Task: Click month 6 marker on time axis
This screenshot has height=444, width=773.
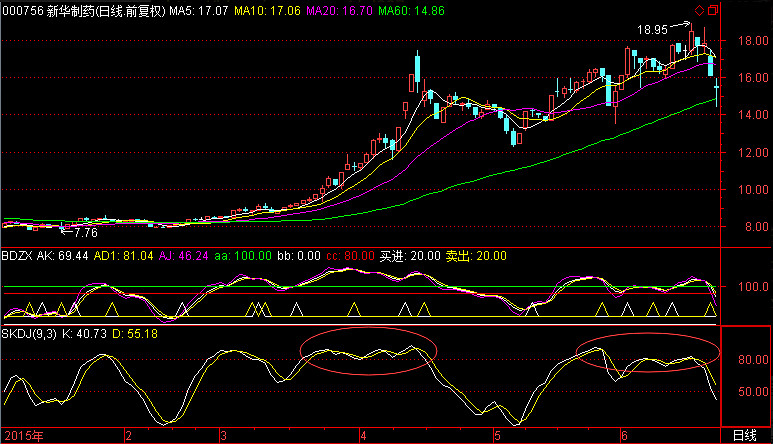Action: (624, 436)
